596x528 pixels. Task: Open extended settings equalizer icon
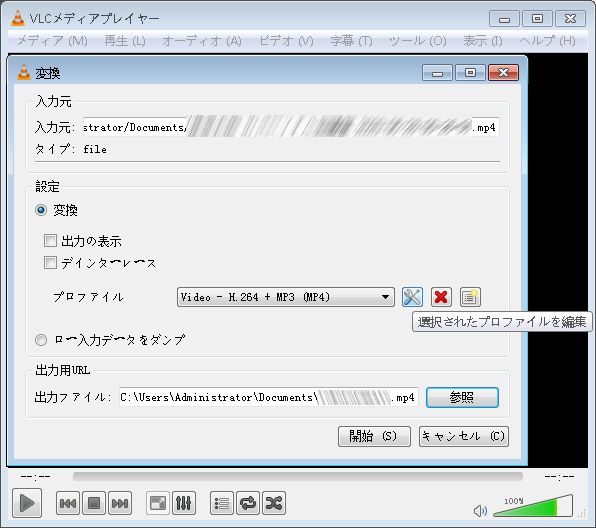pos(184,503)
